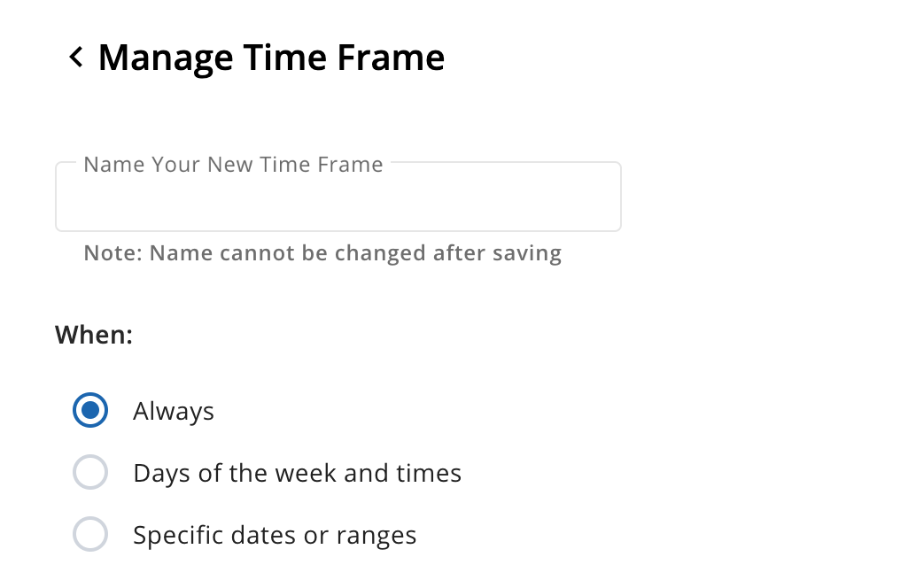Click the blue filled dot of Always
Image resolution: width=916 pixels, height=588 pixels.
[90, 411]
